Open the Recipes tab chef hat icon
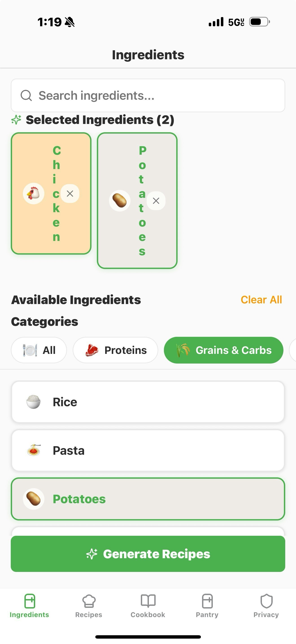This screenshot has width=296, height=644. [x=89, y=601]
